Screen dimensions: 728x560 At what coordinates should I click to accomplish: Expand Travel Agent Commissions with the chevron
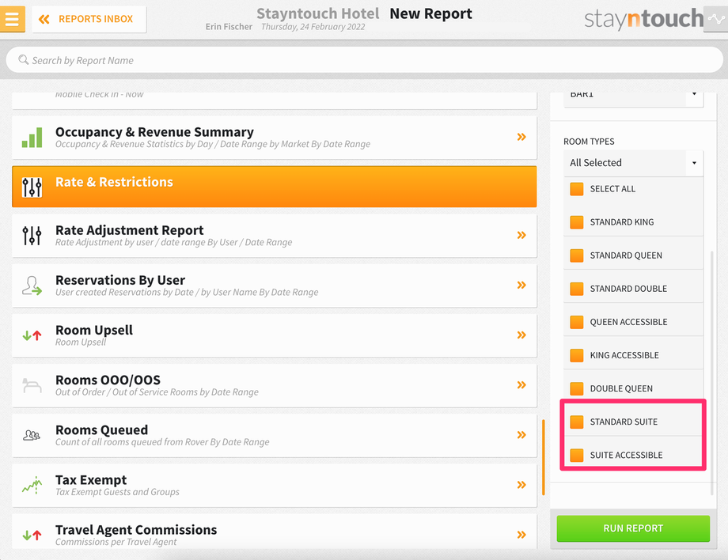click(521, 535)
